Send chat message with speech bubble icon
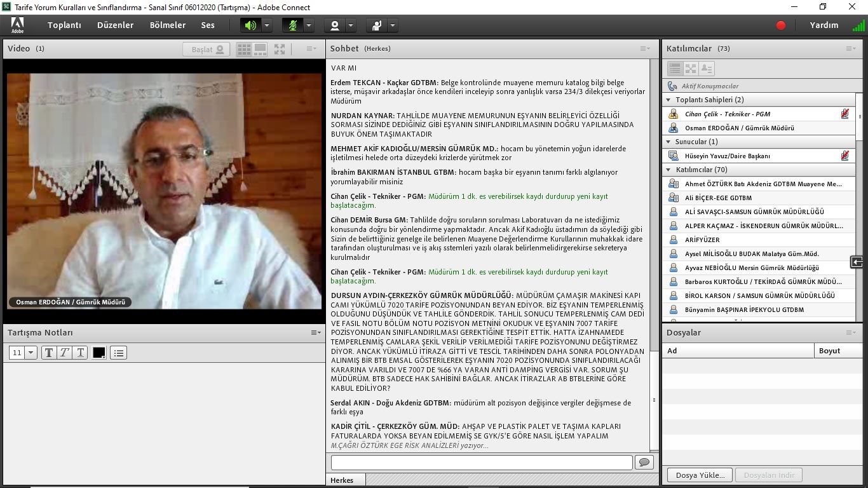This screenshot has width=868, height=488. click(x=644, y=463)
